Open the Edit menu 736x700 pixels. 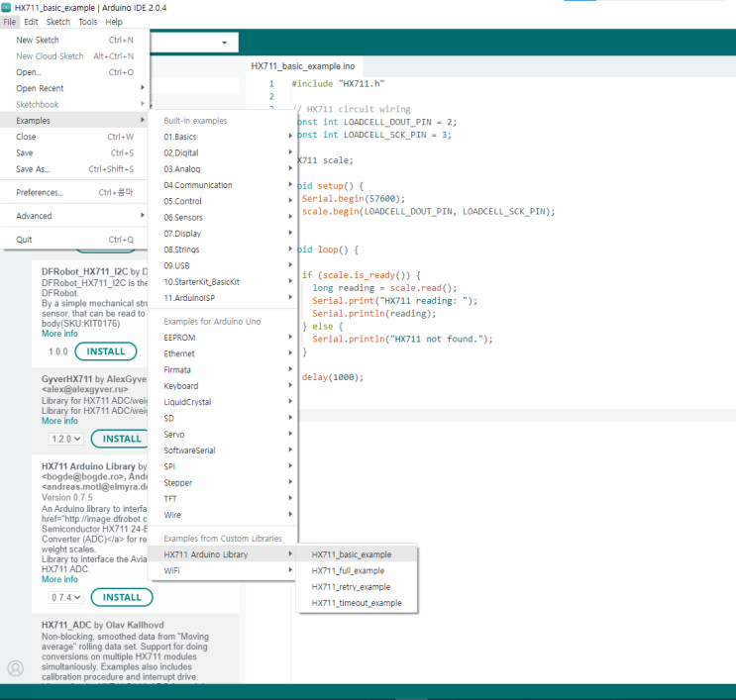click(x=31, y=22)
